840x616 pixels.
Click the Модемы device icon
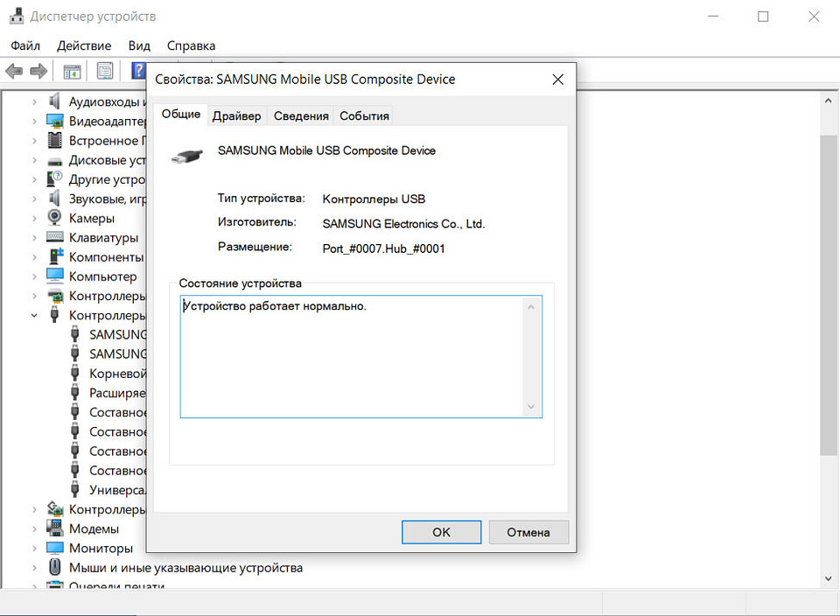click(x=55, y=528)
